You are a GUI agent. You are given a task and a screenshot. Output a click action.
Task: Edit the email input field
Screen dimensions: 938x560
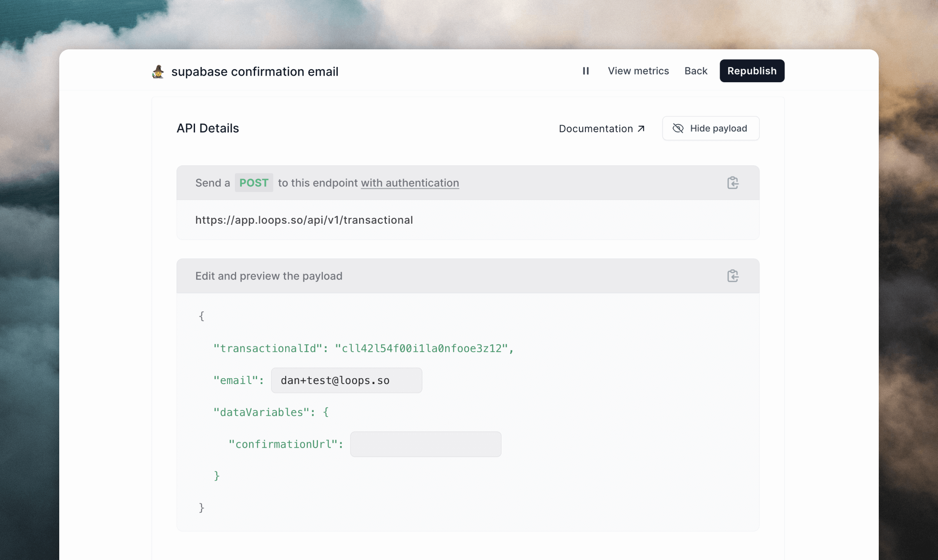tap(346, 380)
